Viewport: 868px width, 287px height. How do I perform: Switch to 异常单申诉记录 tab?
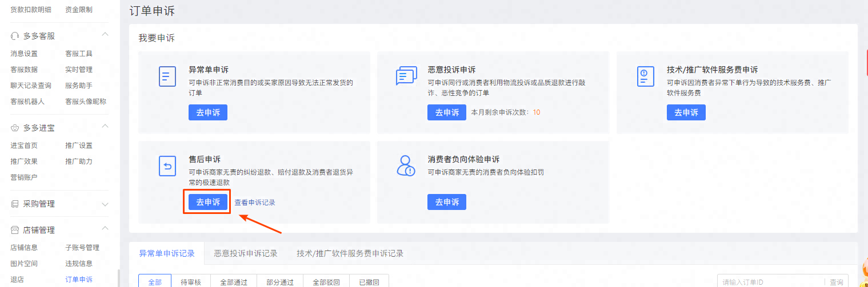(x=167, y=253)
